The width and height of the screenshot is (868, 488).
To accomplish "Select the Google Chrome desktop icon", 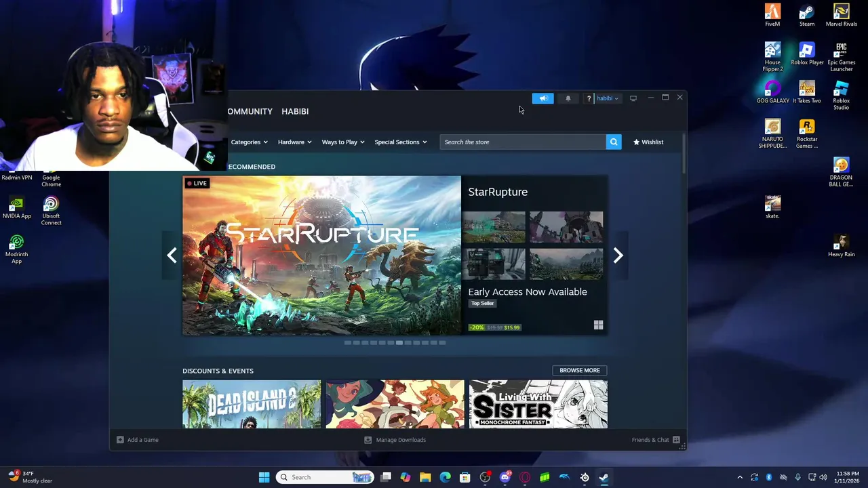I will tap(52, 179).
